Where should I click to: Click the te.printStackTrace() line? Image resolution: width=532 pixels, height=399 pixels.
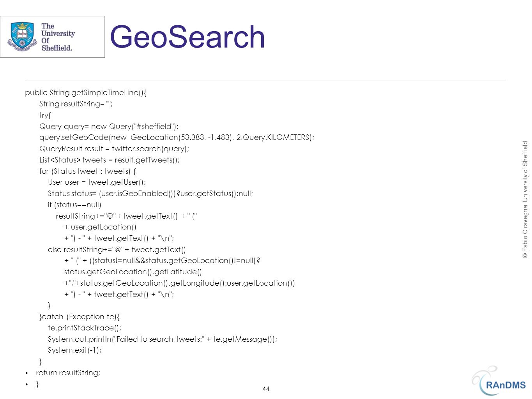tap(85, 328)
